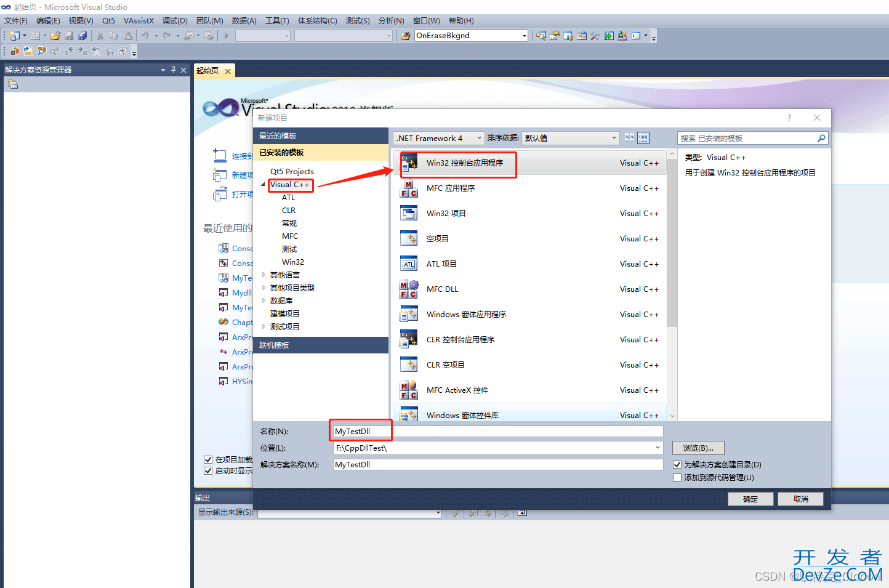The height and width of the screenshot is (588, 889).
Task: Click the Find in Files icon in second toolbar row
Action: point(41,51)
